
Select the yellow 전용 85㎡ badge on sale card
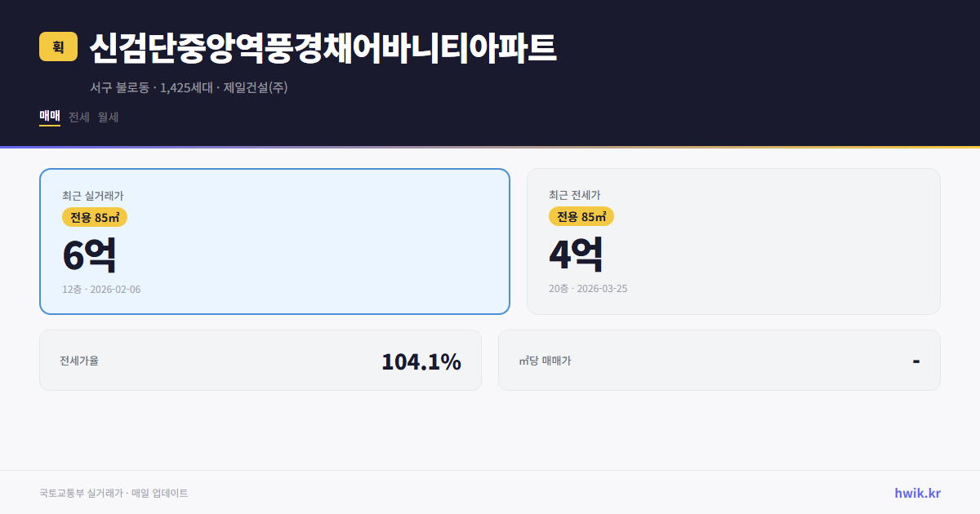tap(92, 217)
